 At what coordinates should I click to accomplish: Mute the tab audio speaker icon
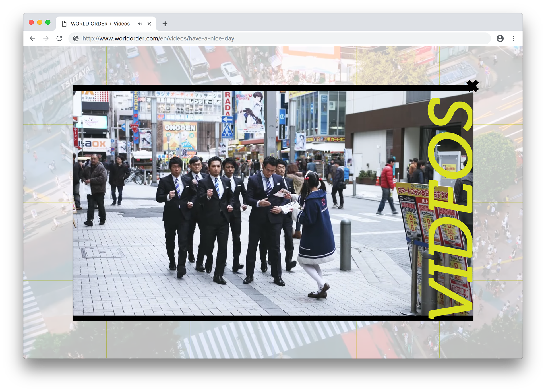(x=140, y=24)
